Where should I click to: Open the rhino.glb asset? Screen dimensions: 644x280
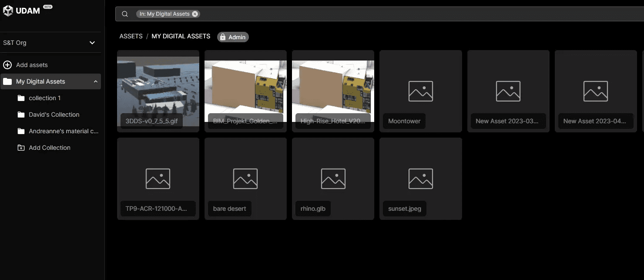coord(333,179)
